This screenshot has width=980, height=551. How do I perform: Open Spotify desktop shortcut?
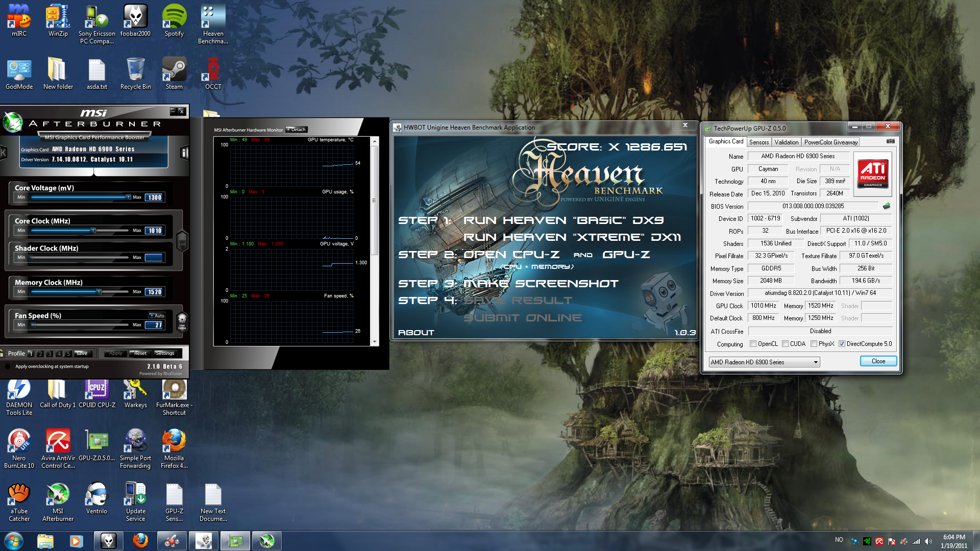click(174, 20)
